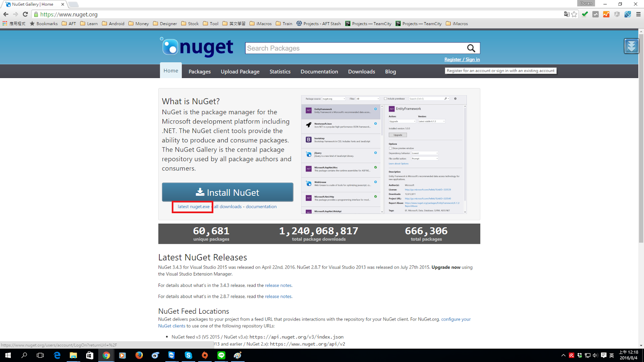The height and width of the screenshot is (362, 644).
Task: Click the orange analytics chart extension icon
Action: coord(606,14)
